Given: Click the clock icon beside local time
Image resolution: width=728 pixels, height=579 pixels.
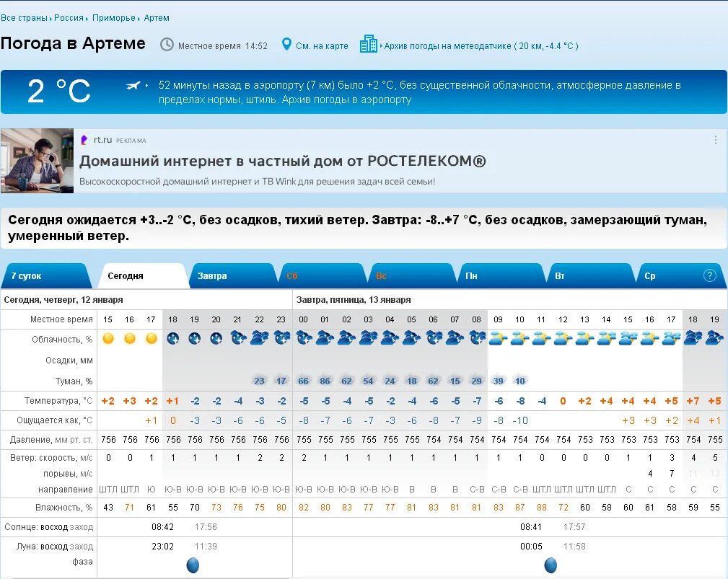Looking at the screenshot, I should 167,45.
